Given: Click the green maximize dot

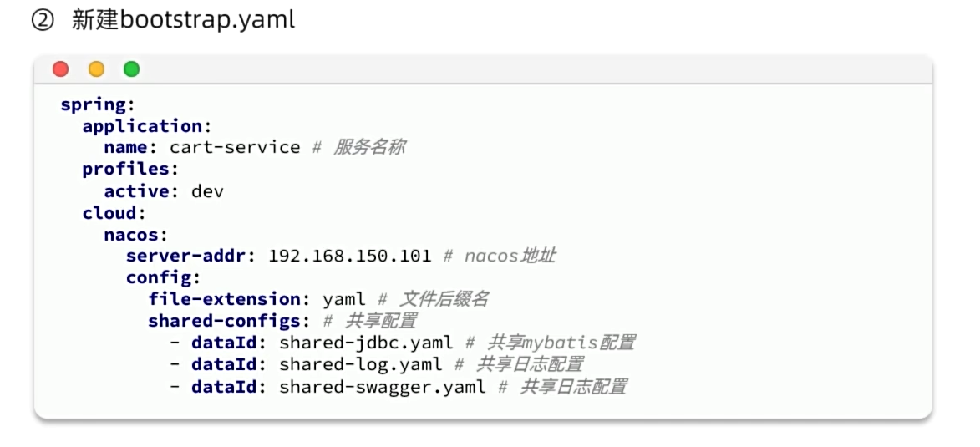Looking at the screenshot, I should pos(131,69).
